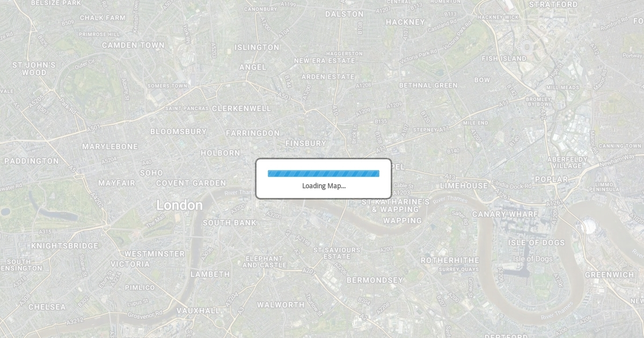Image resolution: width=644 pixels, height=338 pixels.
Task: Click the Rotherhithe area label
Action: coord(450,260)
